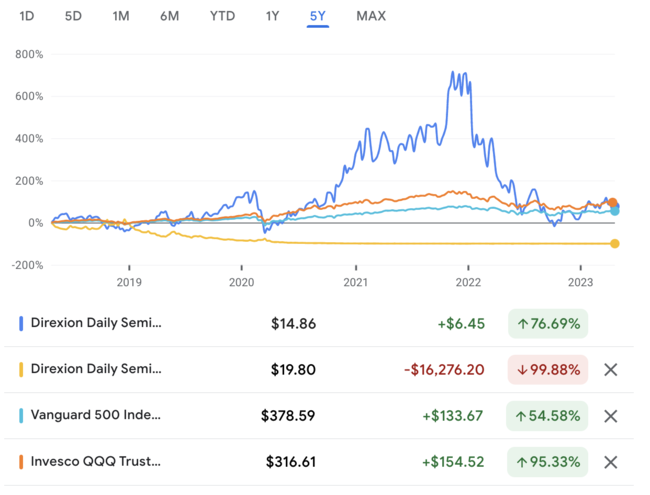Click the 800% y-axis label
This screenshot has width=650, height=495.
(29, 54)
